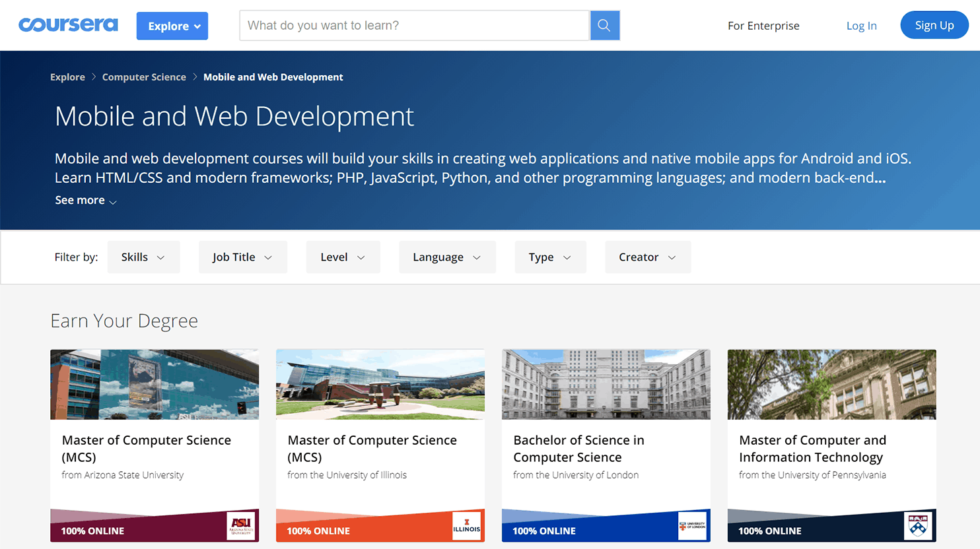Click Bachelor of Science in Computer Science title

tap(579, 449)
